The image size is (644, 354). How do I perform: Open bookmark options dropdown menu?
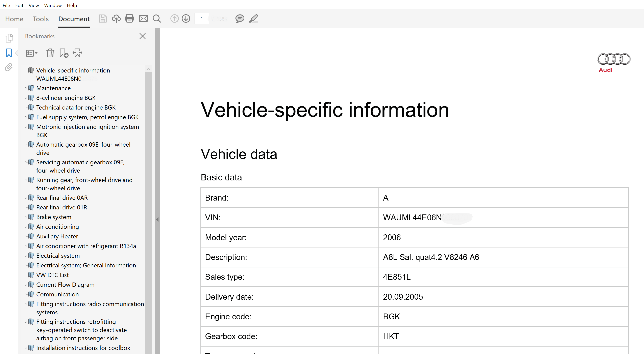click(x=31, y=53)
